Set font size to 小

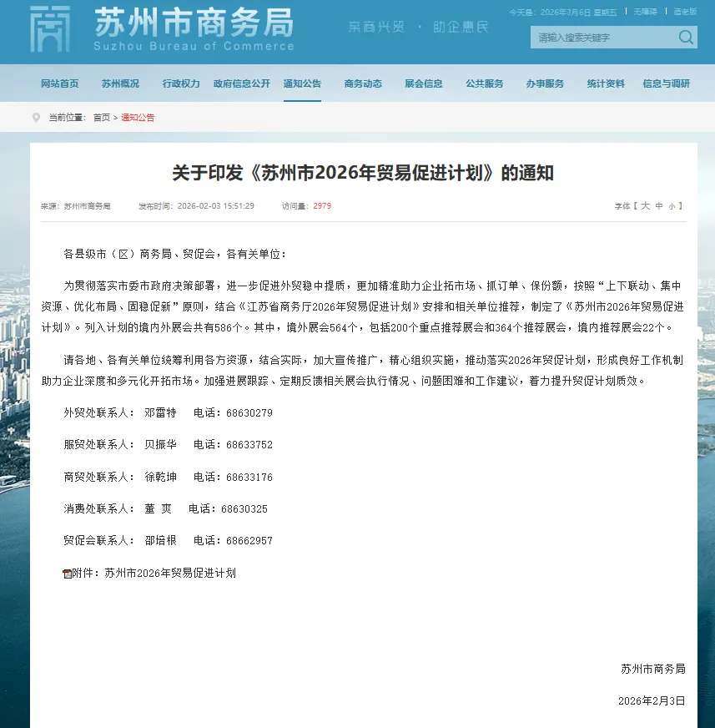pos(672,206)
